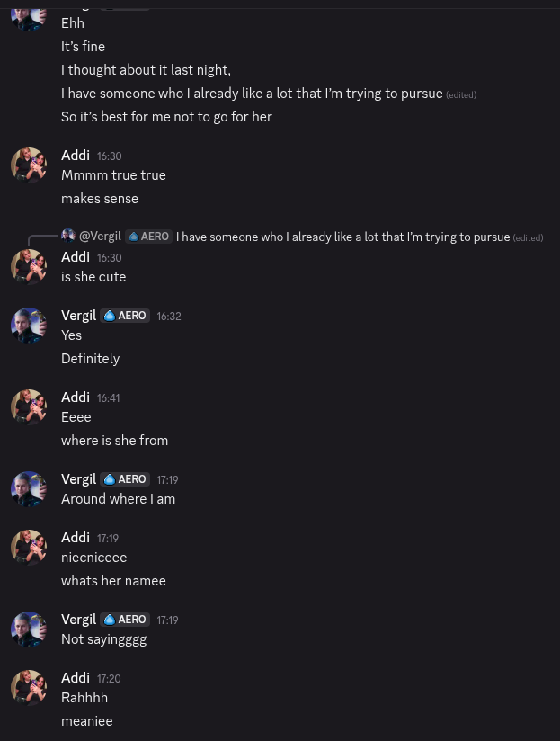Screen dimensions: 560x741
Task: Click the @Vergil mention in the reply preview
Action: point(100,237)
